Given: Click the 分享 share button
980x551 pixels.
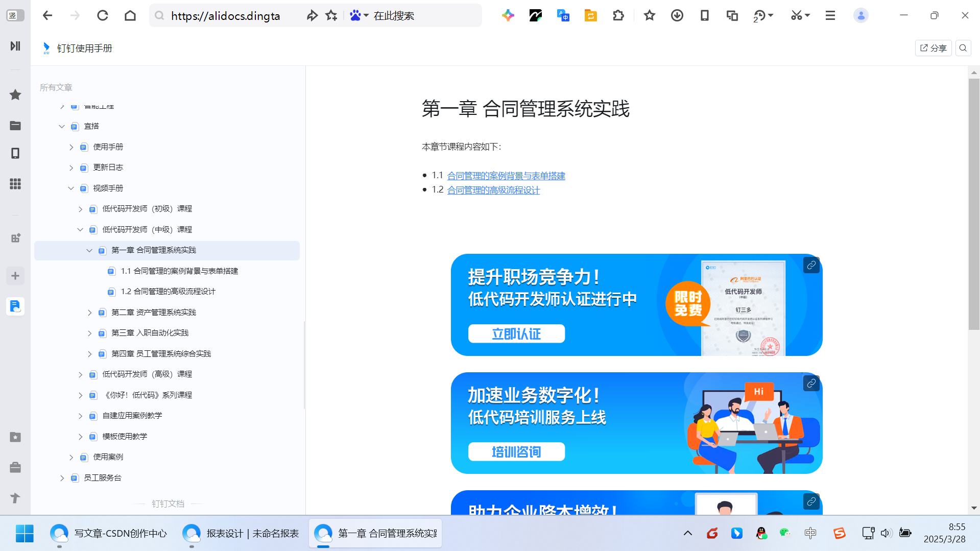Looking at the screenshot, I should click(933, 48).
